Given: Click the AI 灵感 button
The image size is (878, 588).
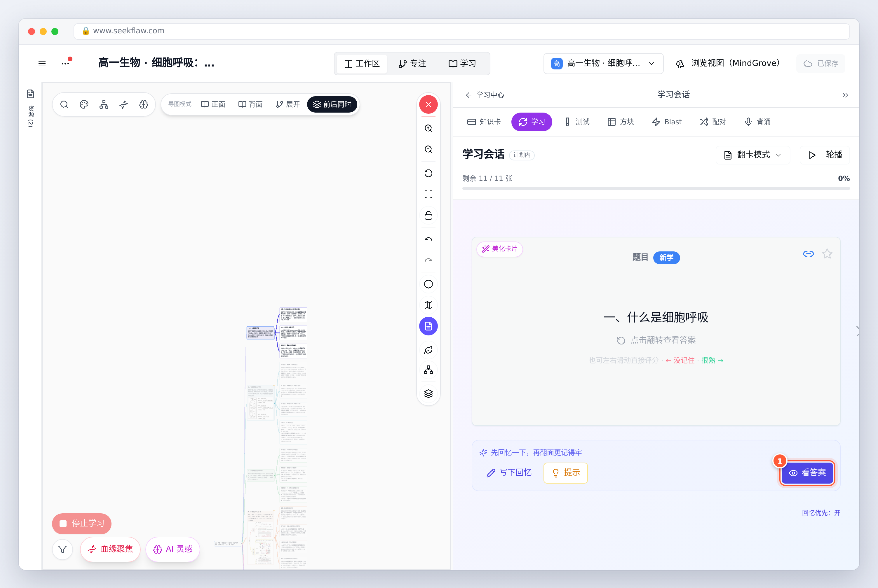Looking at the screenshot, I should coord(173,549).
